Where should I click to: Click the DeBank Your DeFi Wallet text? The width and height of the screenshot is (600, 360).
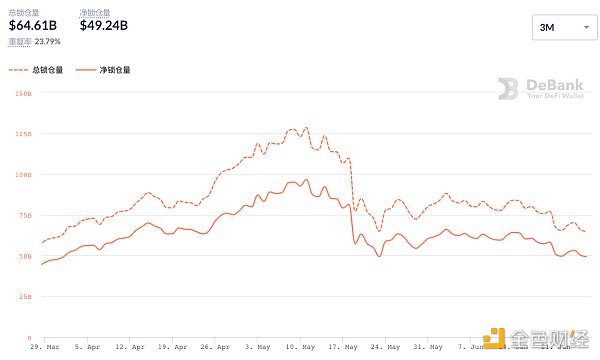555,89
